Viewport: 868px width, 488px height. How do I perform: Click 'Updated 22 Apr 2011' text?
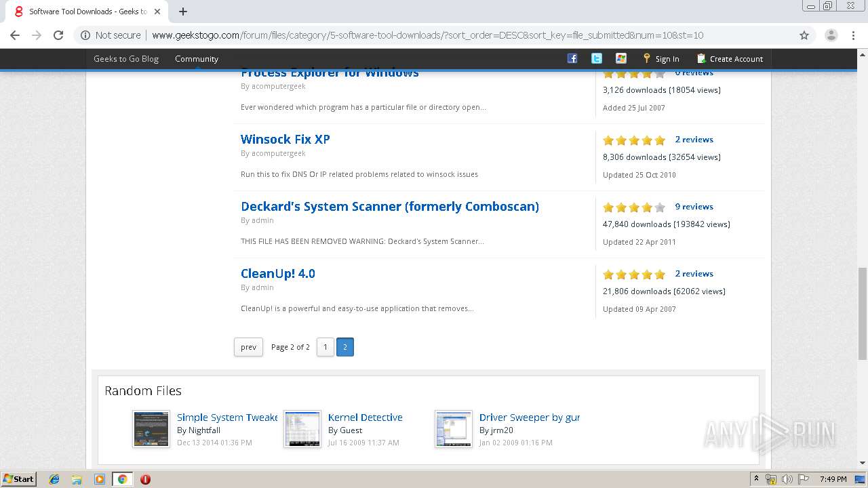[x=639, y=242]
